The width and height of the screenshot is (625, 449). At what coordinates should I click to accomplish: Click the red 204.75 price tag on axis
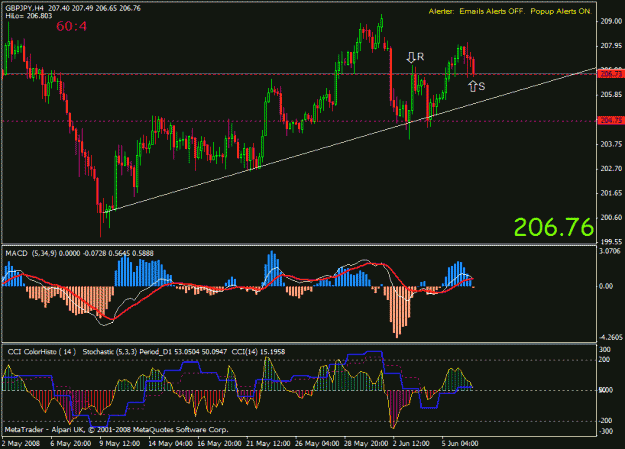pos(611,120)
